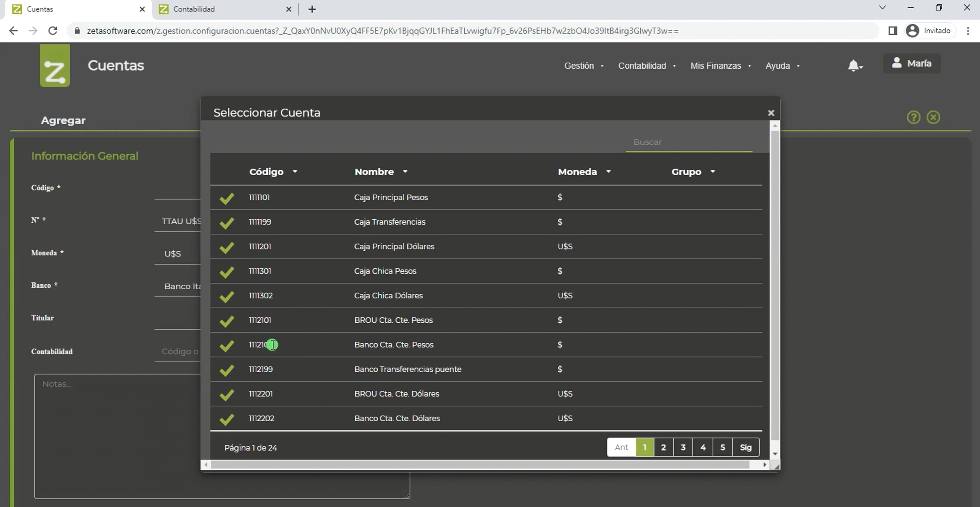Viewport: 980px width, 507px height.
Task: Click the Zeta logo icon
Action: click(x=55, y=66)
